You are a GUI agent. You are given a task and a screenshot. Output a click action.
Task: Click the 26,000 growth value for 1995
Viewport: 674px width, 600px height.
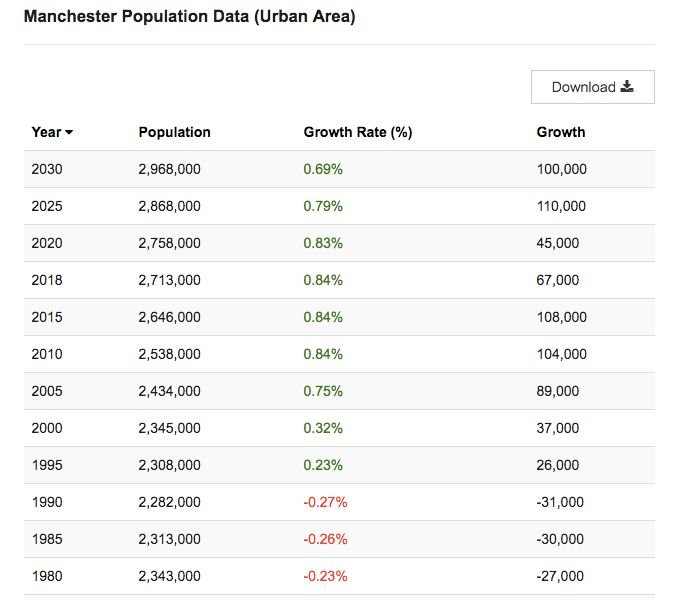pos(558,465)
